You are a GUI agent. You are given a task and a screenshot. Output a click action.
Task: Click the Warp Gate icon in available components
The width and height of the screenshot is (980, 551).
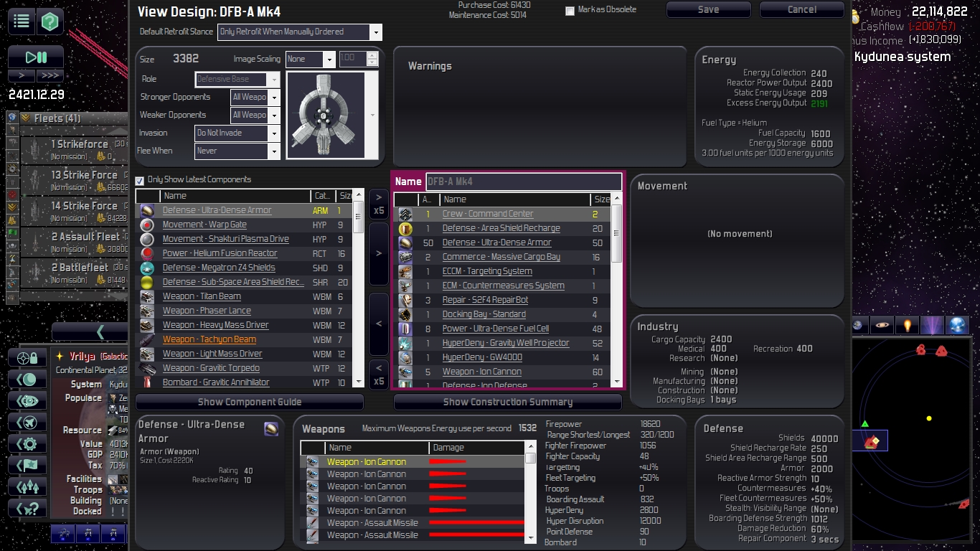point(147,225)
